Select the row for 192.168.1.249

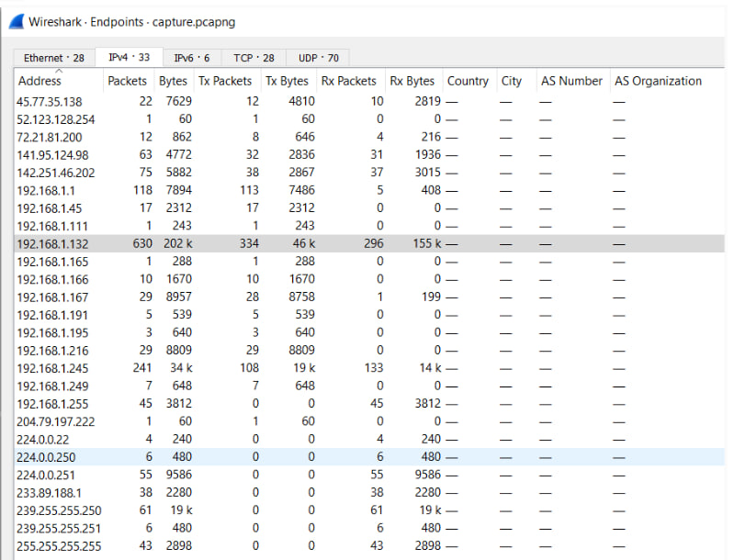click(x=369, y=386)
